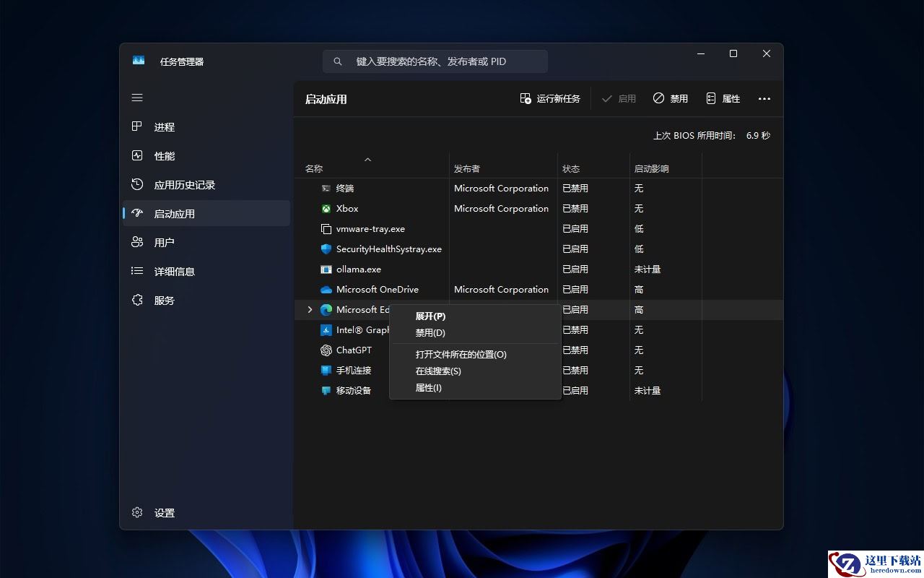The image size is (924, 578).
Task: Click Microsoft OneDrive row's 高 impact value
Action: pos(639,289)
